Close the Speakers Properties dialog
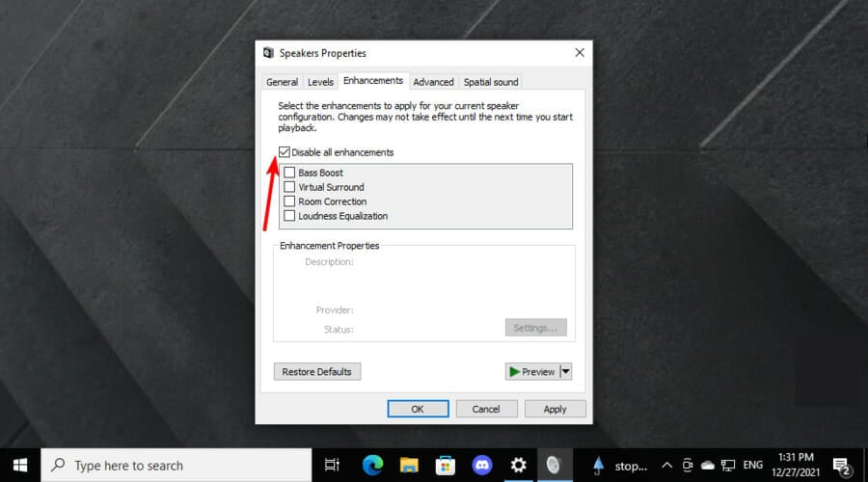Viewport: 868px width, 482px height. [580, 53]
